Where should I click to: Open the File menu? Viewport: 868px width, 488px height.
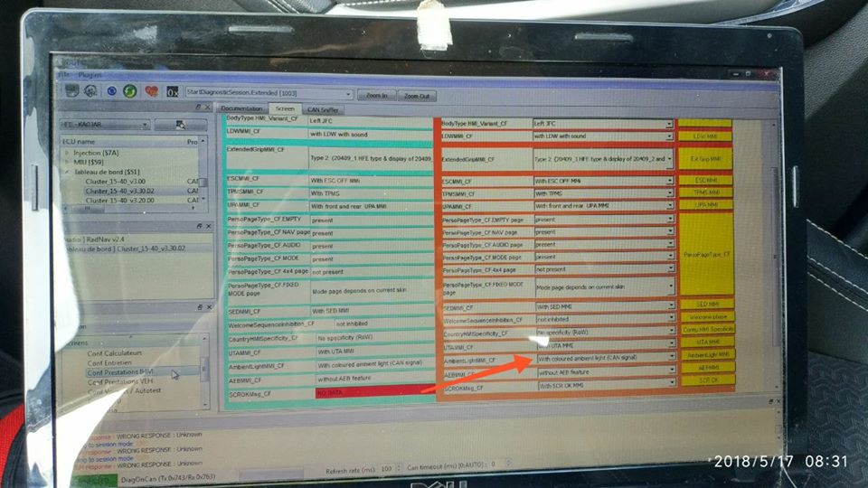point(64,75)
